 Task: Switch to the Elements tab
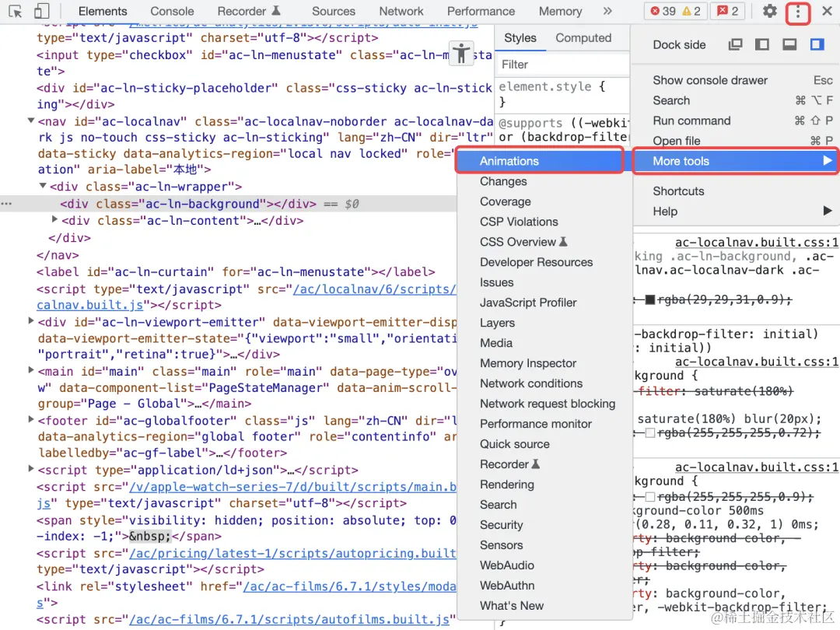pyautogui.click(x=103, y=11)
